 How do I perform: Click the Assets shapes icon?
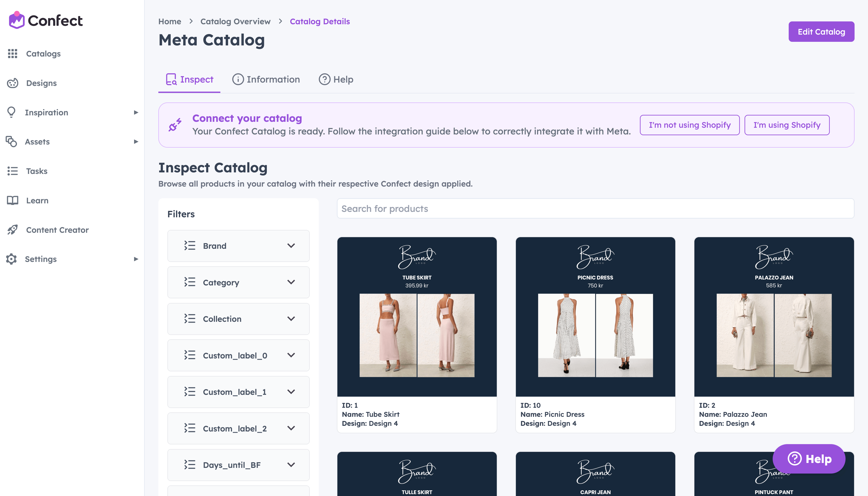(x=11, y=141)
